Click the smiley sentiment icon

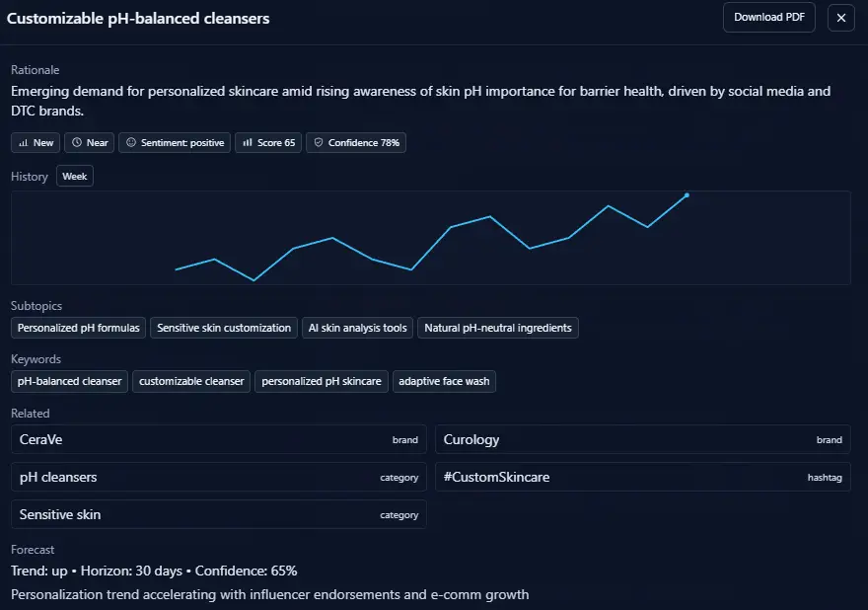131,143
